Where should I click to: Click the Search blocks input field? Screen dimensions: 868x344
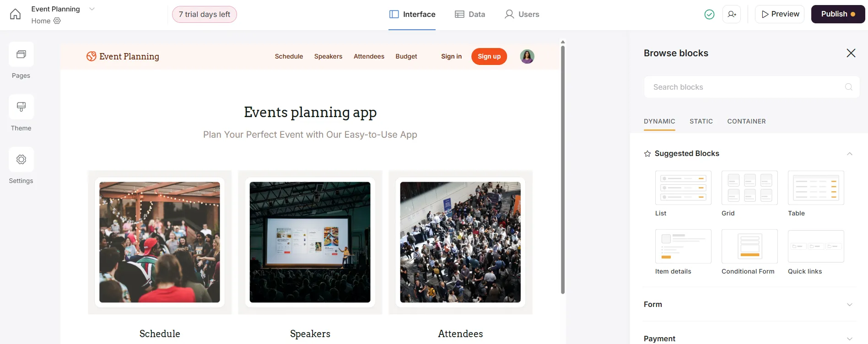[x=747, y=87]
